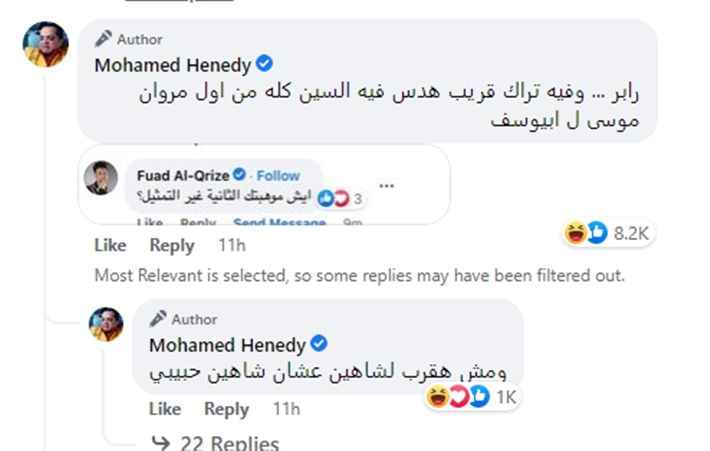
Task: Open the three-dot options on embedded comment
Action: point(386,186)
